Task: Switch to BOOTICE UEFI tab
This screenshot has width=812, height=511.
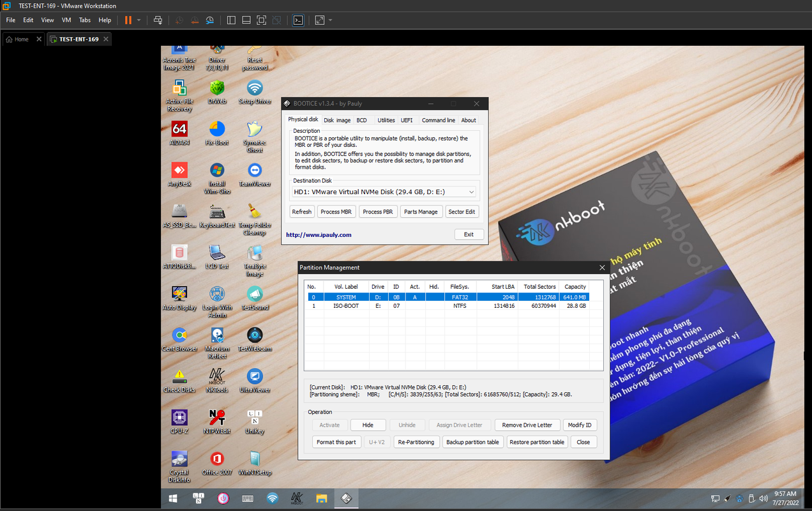Action: coord(407,120)
